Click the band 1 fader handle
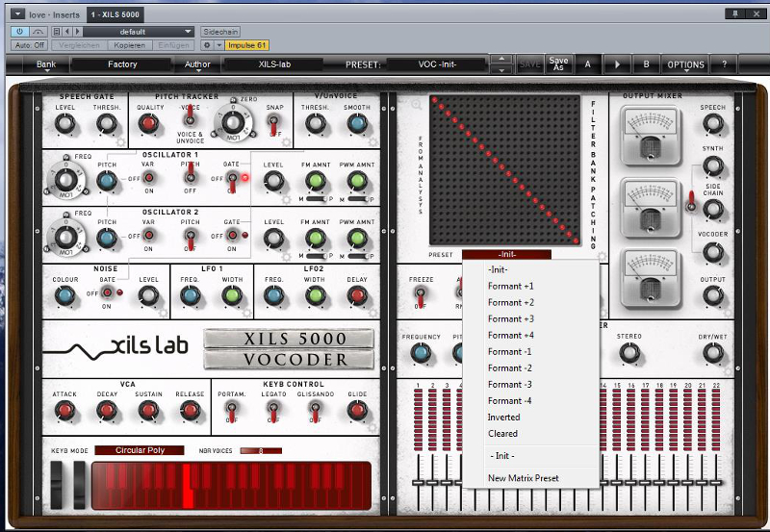Screen dimensions: 770x532 click(418, 482)
